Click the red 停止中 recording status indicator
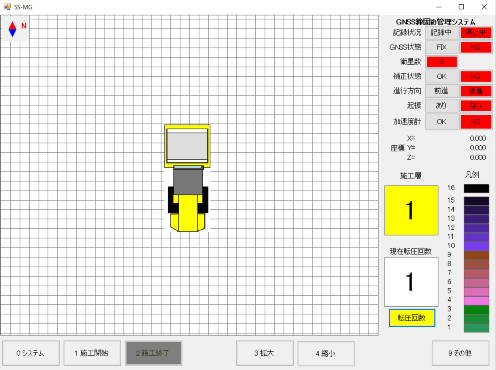Viewport: 496px width, 370px height. coord(476,33)
